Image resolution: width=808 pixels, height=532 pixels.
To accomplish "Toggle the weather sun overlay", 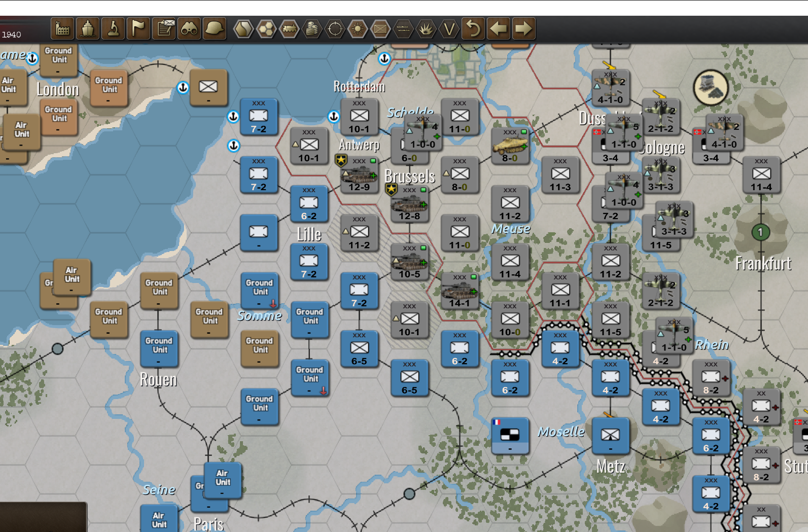I will (358, 29).
